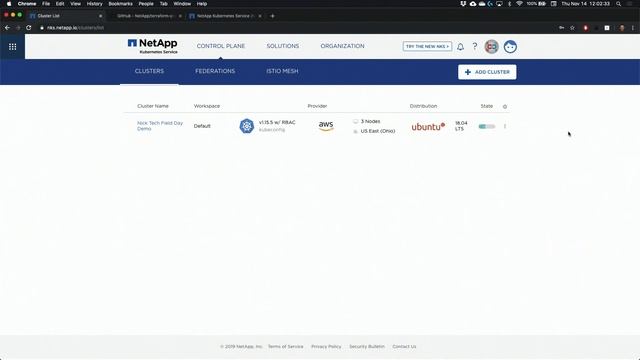Image resolution: width=640 pixels, height=360 pixels.
Task: Open the Apple menu
Action: (x=9, y=4)
